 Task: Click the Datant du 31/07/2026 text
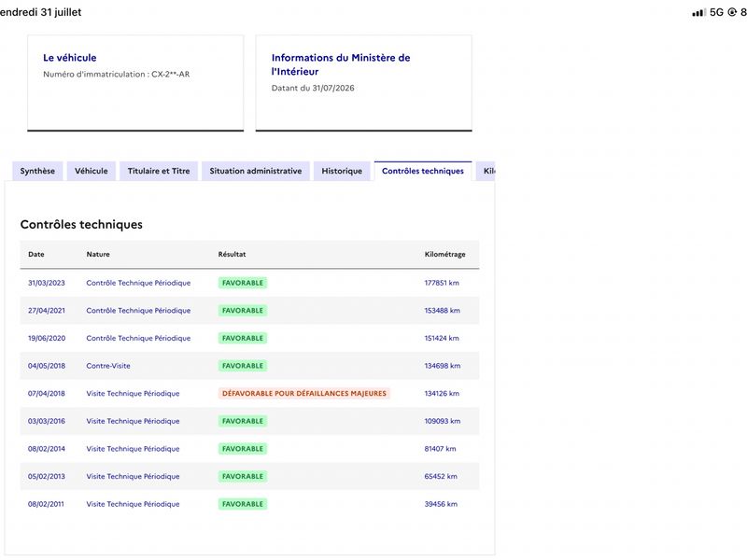pos(313,88)
